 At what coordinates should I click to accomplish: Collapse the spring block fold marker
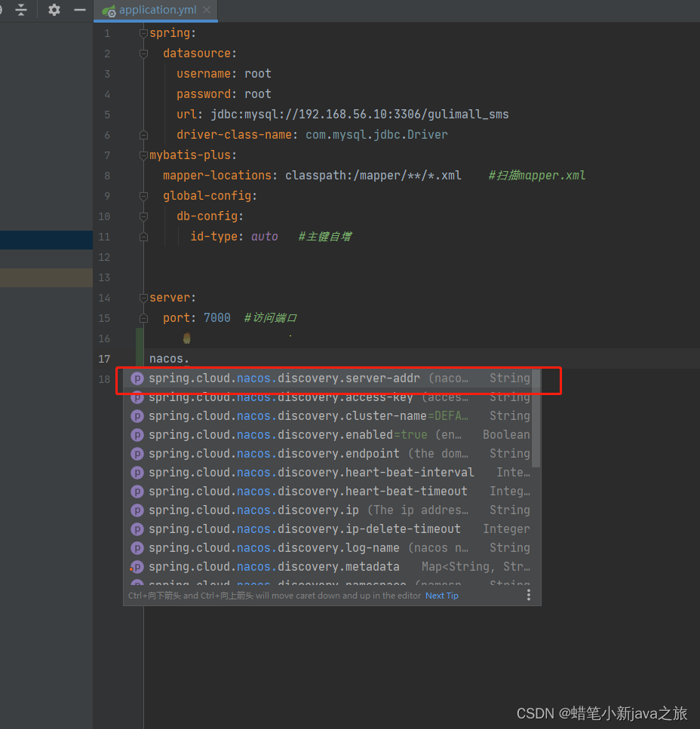[144, 33]
